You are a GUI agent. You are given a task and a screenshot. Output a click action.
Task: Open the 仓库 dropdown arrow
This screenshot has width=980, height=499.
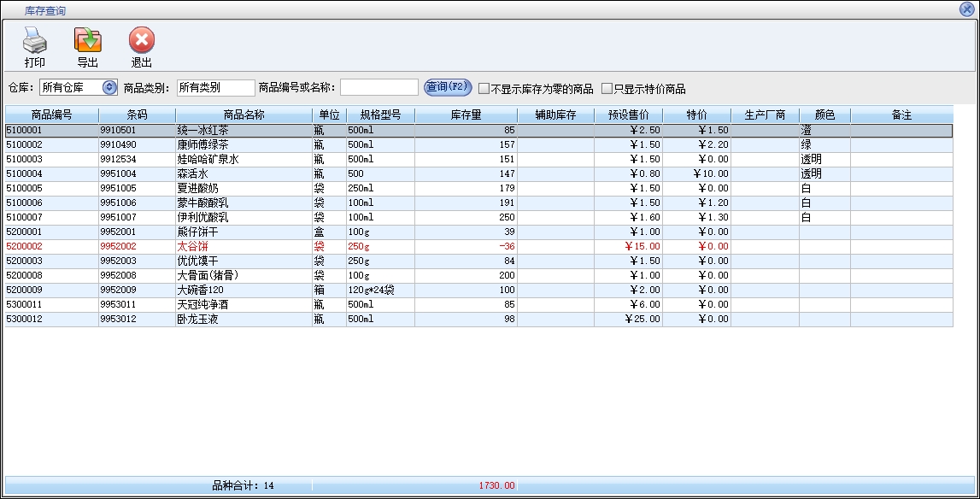click(x=109, y=87)
